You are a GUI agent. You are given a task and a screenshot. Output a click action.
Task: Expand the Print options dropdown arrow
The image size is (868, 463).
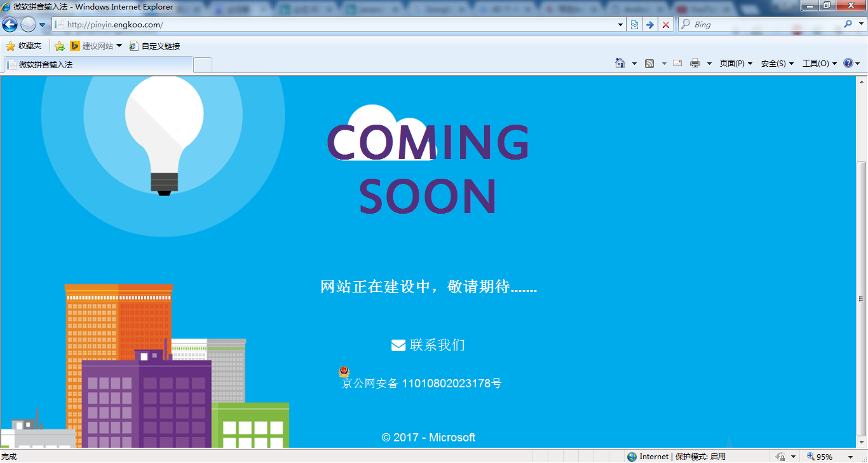pos(709,64)
